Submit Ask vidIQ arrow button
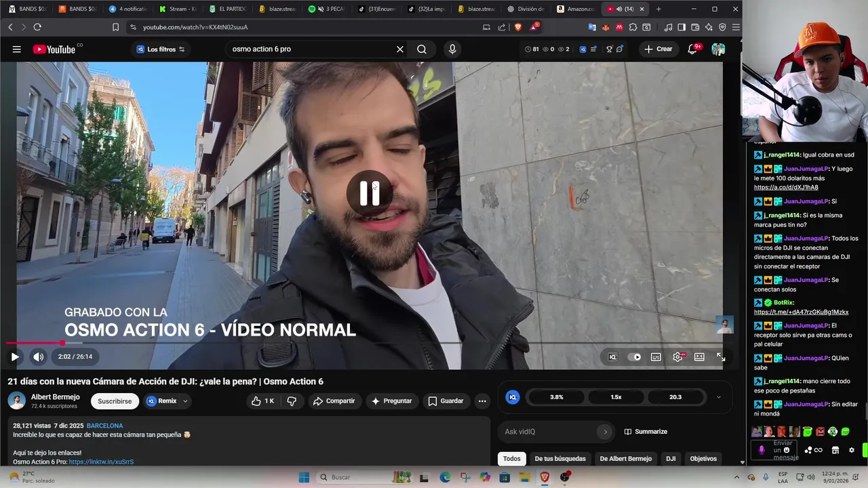This screenshot has height=488, width=868. click(606, 432)
